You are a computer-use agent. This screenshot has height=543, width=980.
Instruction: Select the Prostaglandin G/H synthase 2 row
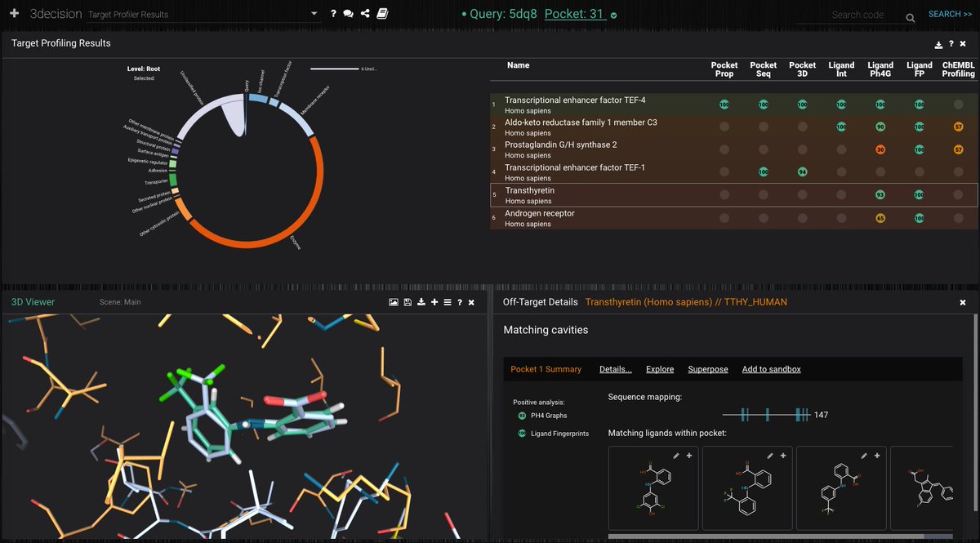click(734, 149)
